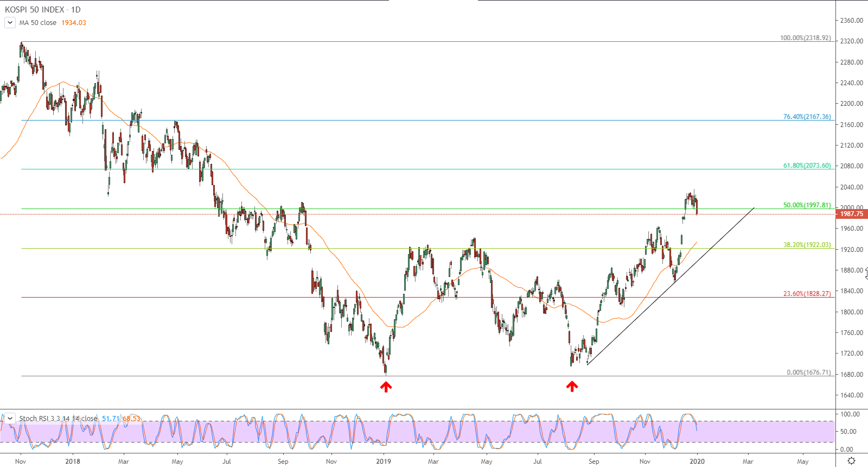Click the 2019 time axis label
Image resolution: width=868 pixels, height=467 pixels.
click(x=384, y=462)
